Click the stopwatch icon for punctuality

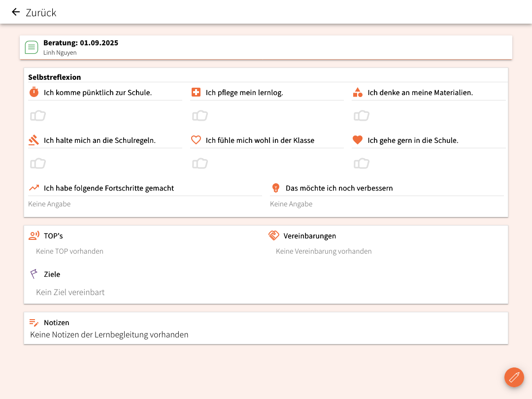(33, 92)
